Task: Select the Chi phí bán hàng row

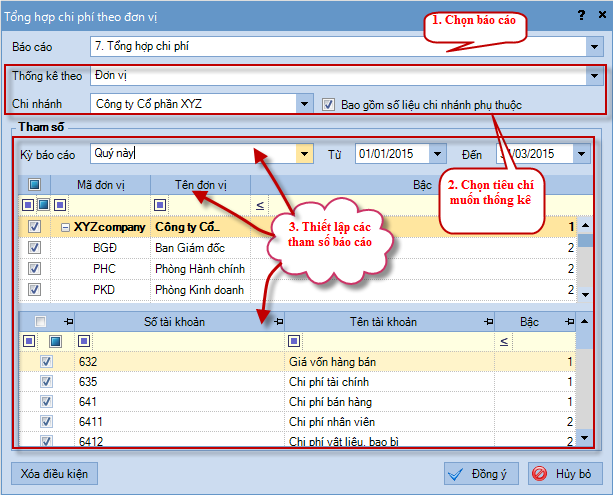Action: pyautogui.click(x=297, y=402)
